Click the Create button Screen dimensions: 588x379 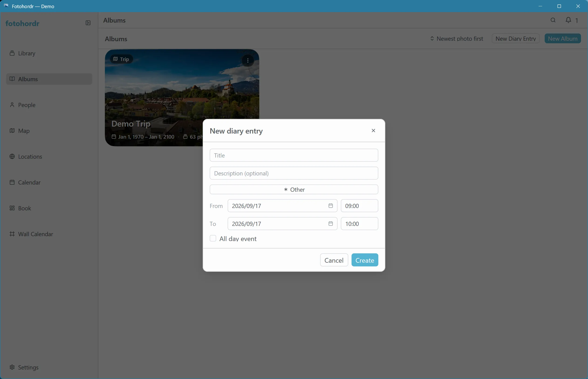tap(365, 260)
